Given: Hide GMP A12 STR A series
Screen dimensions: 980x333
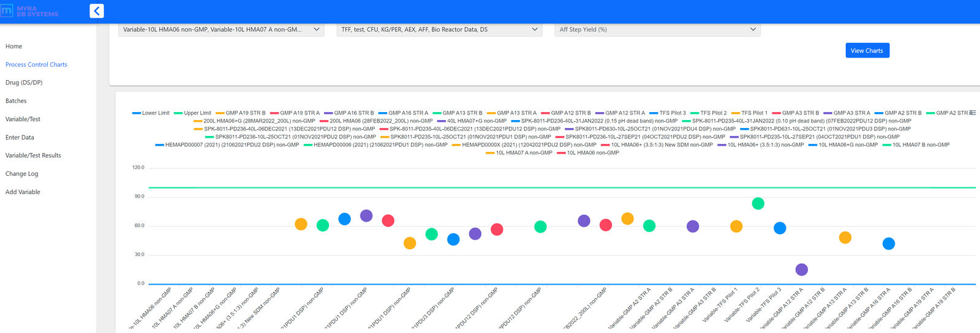Looking at the screenshot, I should click(620, 113).
